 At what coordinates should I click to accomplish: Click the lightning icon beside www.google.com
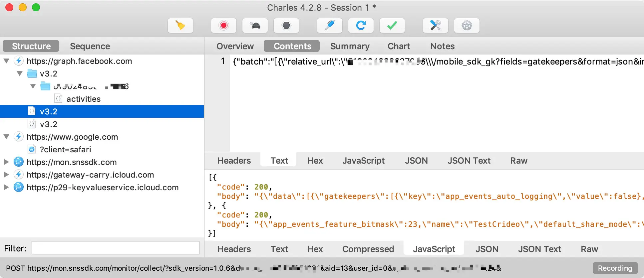pos(19,137)
